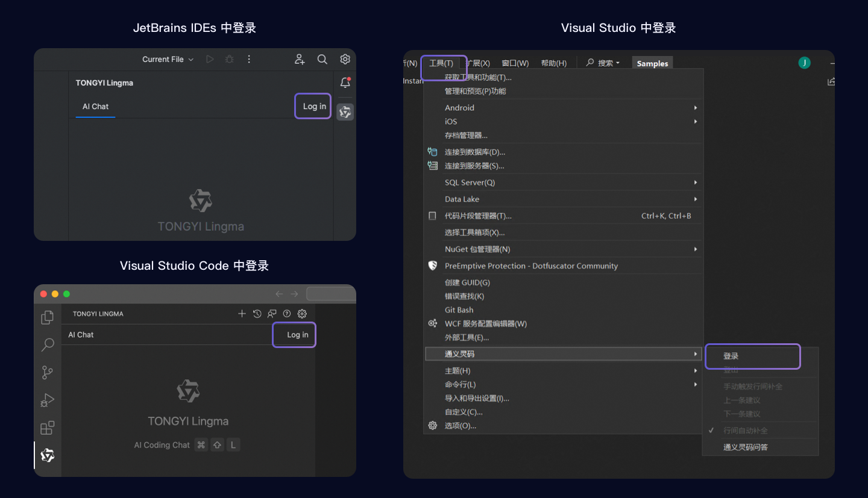Expand the 主题(H) submenu
Viewport: 868px width, 498px height.
pyautogui.click(x=564, y=371)
